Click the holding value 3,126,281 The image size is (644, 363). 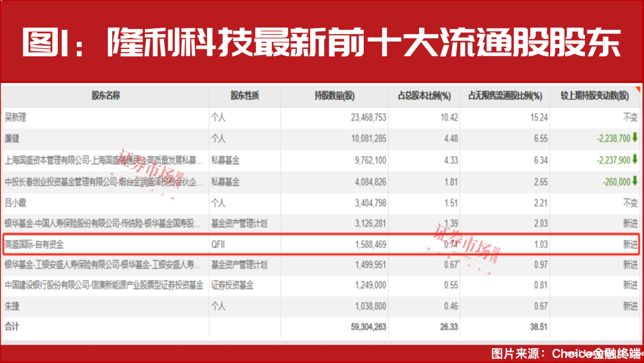(x=370, y=224)
